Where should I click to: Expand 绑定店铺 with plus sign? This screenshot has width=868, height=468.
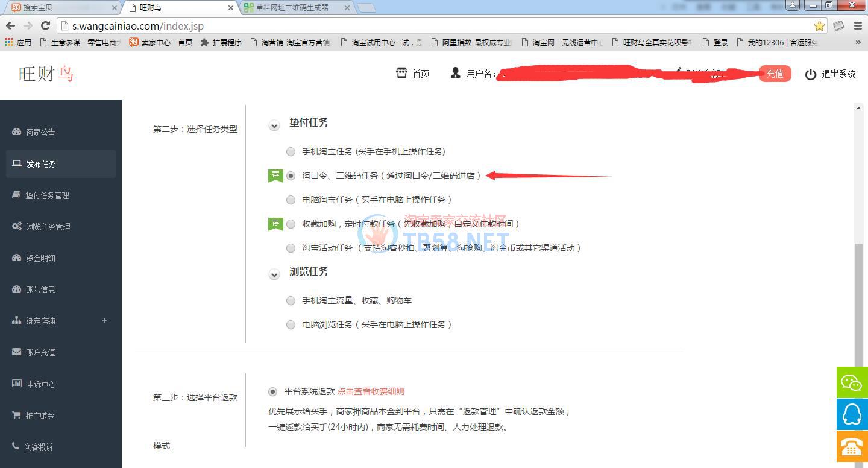(104, 320)
